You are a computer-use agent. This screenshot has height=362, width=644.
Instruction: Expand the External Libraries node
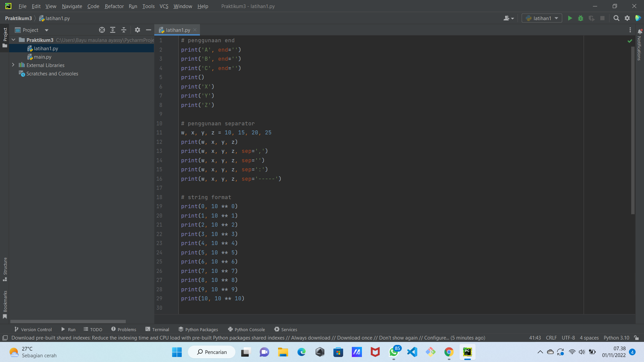[x=13, y=65]
